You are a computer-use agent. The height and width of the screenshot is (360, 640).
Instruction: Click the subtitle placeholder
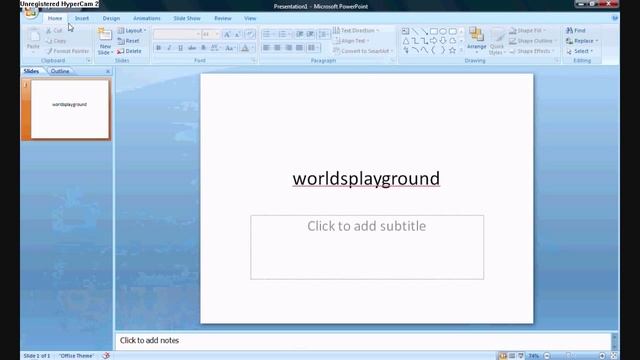pos(367,247)
